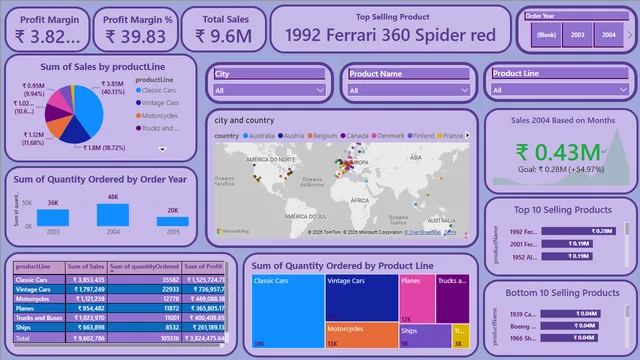Screen dimensions: 640x360
Task: Open the Product Line dropdown filter
Action: point(560,90)
